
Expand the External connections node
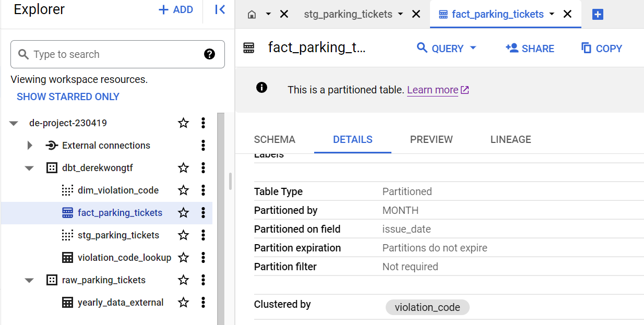click(30, 146)
